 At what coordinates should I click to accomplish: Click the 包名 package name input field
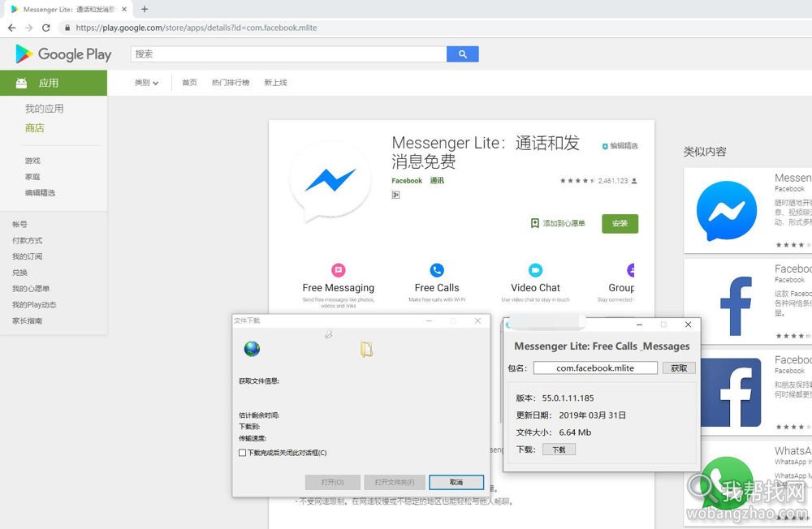(595, 368)
